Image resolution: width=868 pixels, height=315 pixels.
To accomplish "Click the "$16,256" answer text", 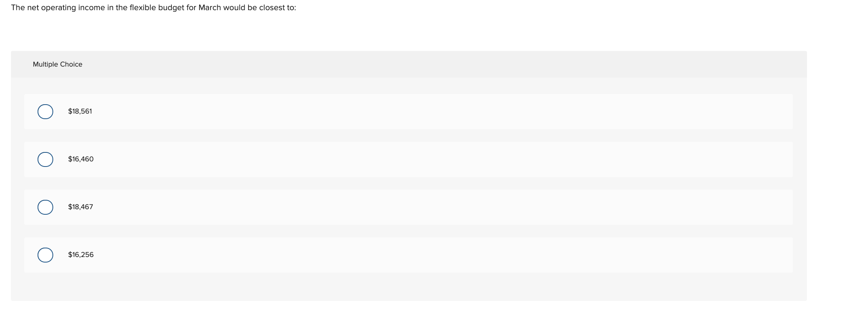I will coord(81,255).
